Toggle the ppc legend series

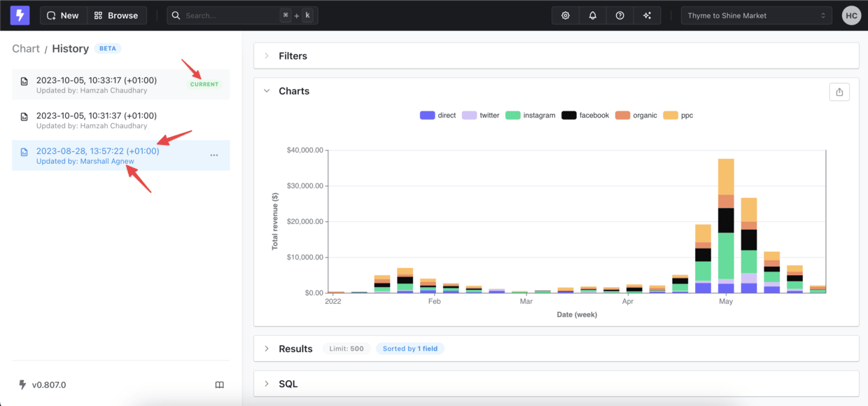coord(678,115)
